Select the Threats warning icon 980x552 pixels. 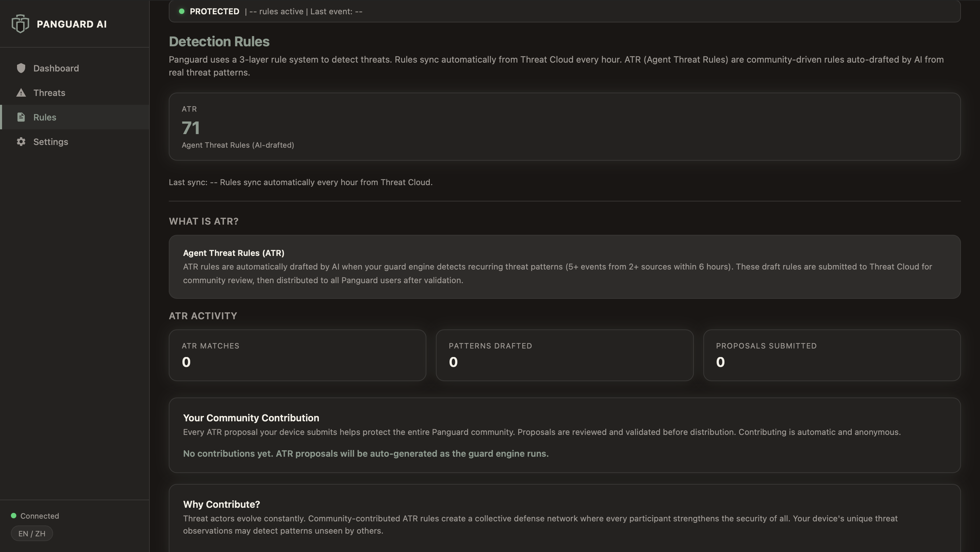(21, 93)
